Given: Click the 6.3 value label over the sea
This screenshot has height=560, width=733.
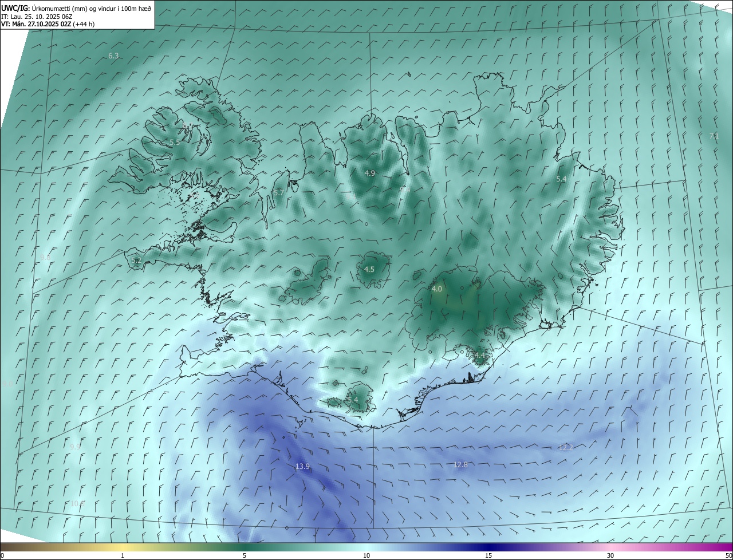Looking at the screenshot, I should (x=113, y=56).
